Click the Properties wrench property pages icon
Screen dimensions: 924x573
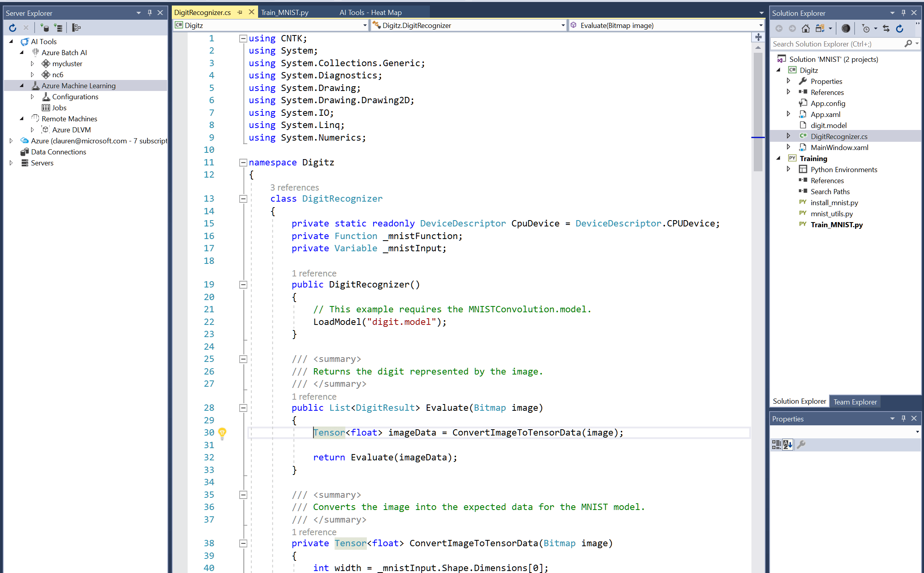point(801,445)
